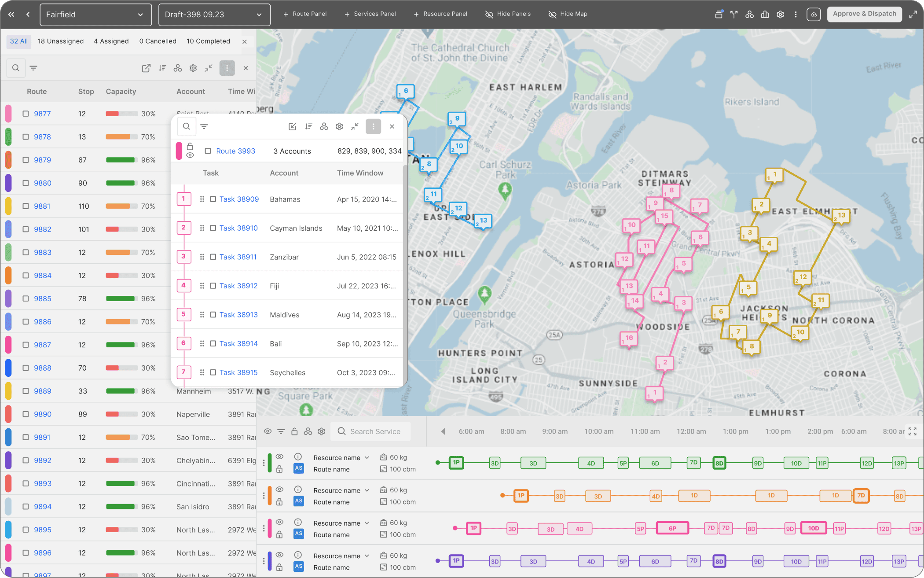Click the Hide Map button
Screen dimensions: 924x578
coord(568,14)
